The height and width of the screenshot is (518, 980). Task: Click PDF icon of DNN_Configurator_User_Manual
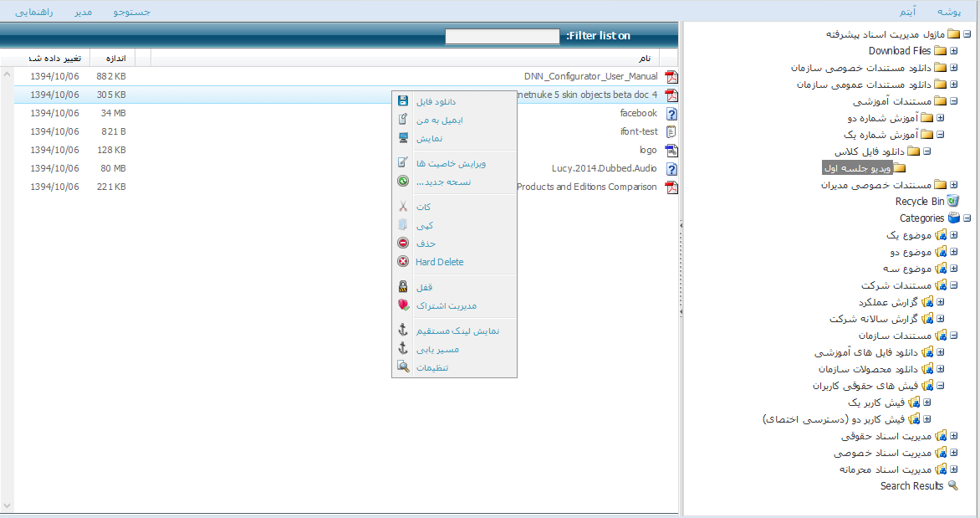[671, 77]
